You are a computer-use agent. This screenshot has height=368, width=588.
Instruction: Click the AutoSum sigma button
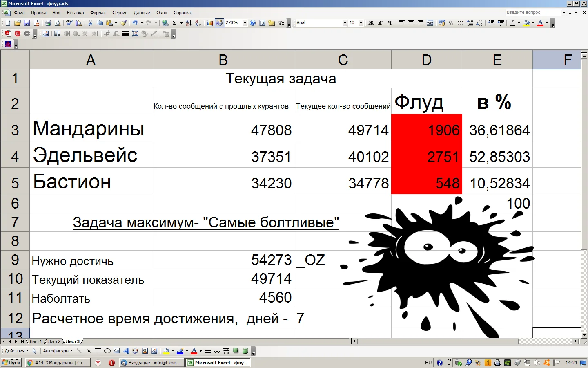tap(175, 23)
